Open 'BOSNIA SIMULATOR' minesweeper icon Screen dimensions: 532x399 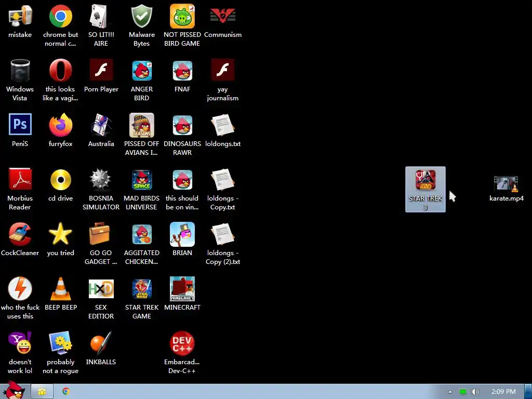(x=101, y=179)
